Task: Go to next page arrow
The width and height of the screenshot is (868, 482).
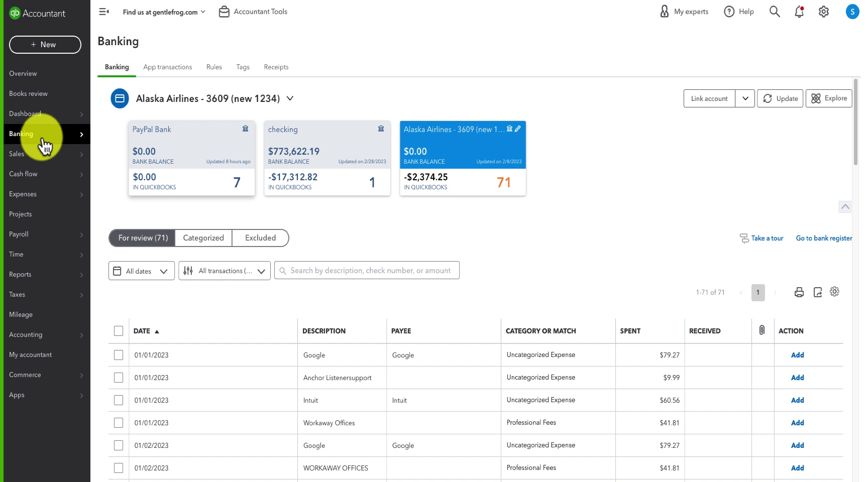Action: (x=775, y=293)
